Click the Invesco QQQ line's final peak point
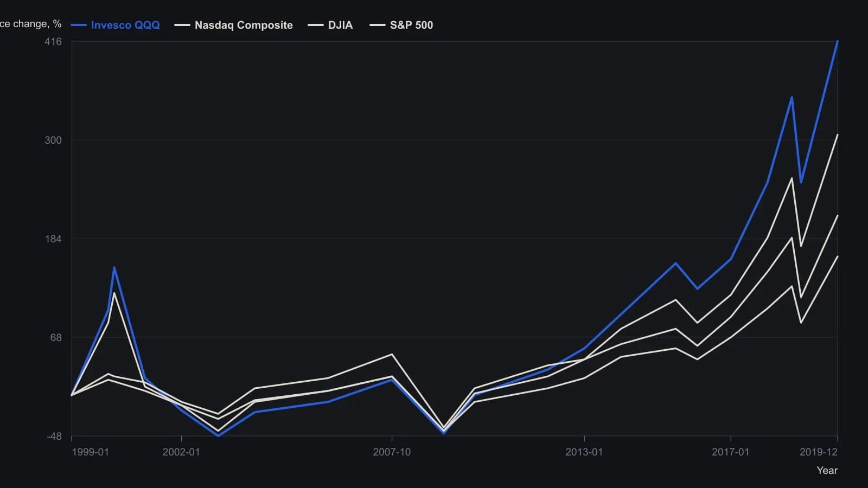This screenshot has height=488, width=868. click(838, 41)
